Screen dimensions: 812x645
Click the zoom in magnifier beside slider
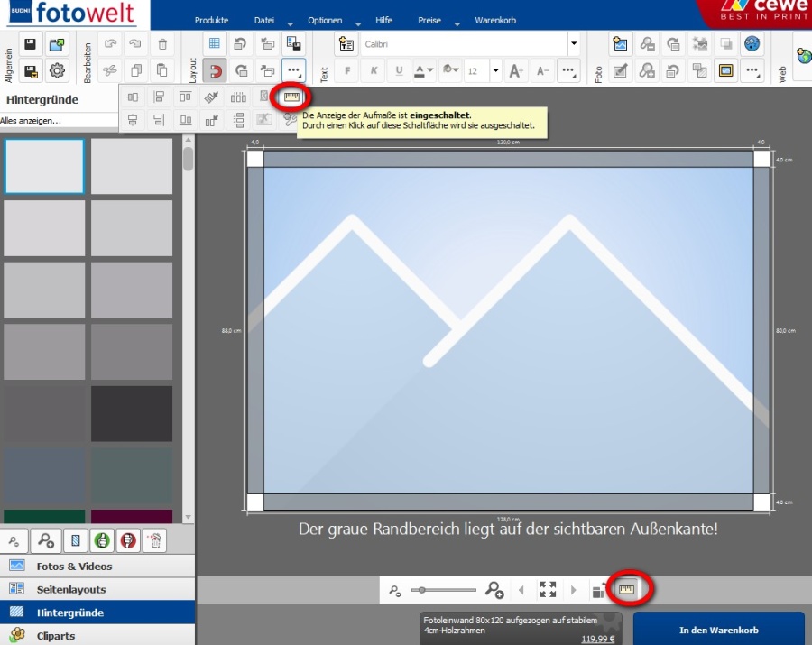(x=494, y=590)
